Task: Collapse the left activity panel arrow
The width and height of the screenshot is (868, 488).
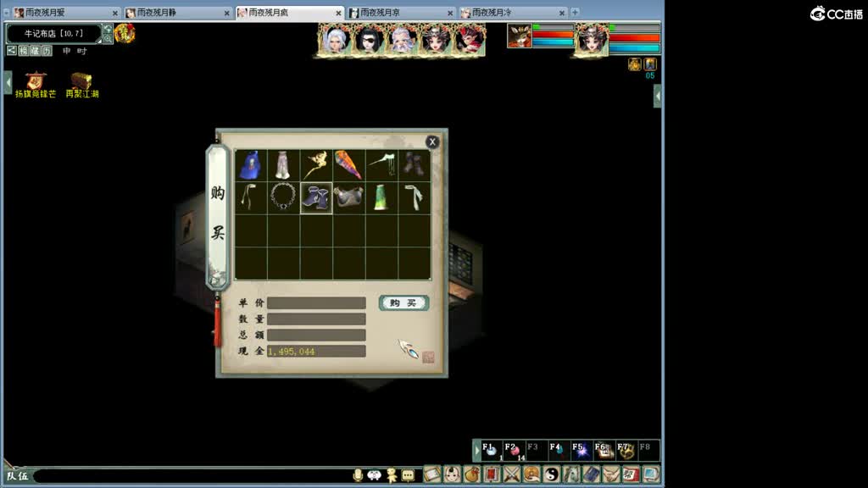Action: [x=8, y=83]
